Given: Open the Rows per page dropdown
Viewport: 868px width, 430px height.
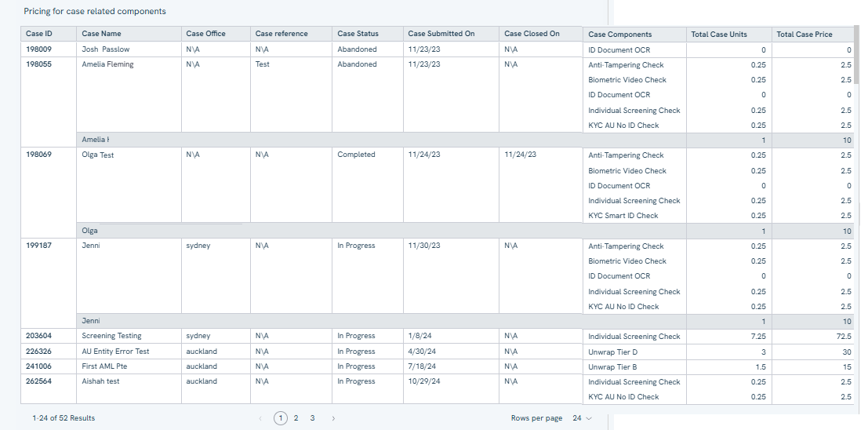Looking at the screenshot, I should click(582, 418).
